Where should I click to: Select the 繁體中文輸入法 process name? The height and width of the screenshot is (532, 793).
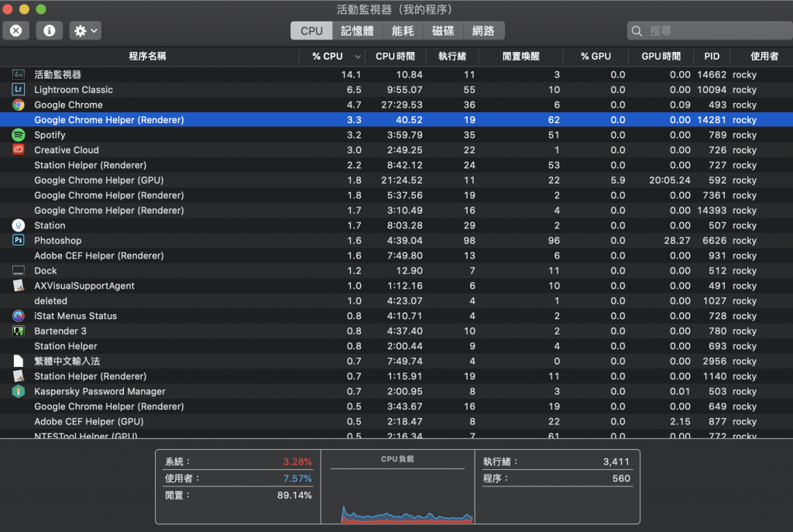67,361
